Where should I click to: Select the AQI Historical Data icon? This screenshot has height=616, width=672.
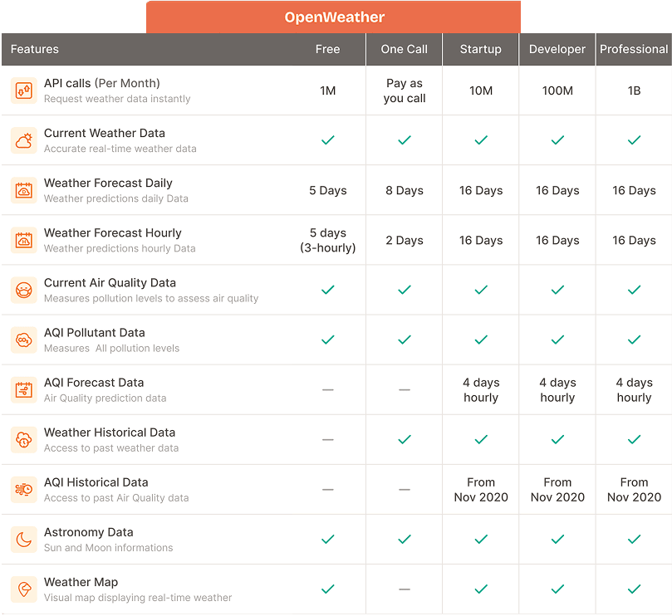(x=23, y=489)
